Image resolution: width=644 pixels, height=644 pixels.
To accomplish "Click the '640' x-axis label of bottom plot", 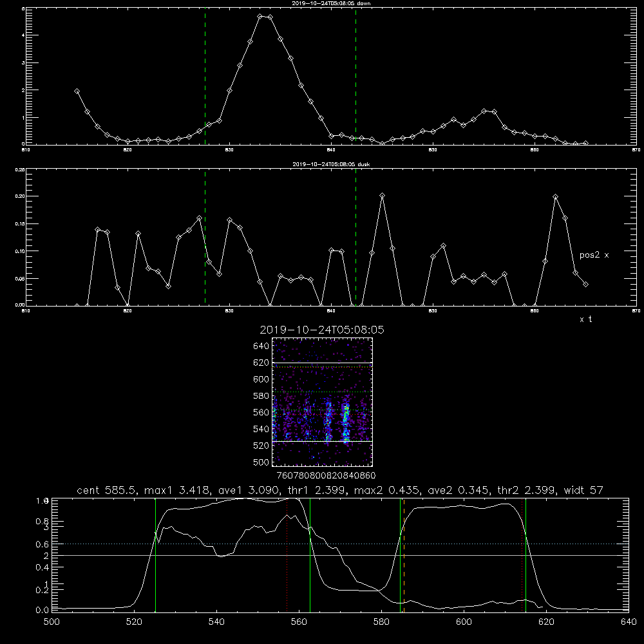I will (x=629, y=622).
